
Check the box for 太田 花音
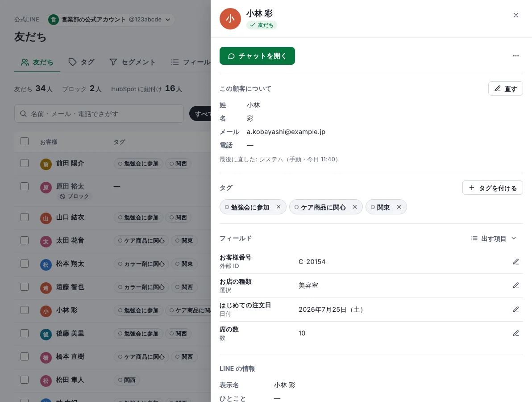[25, 240]
